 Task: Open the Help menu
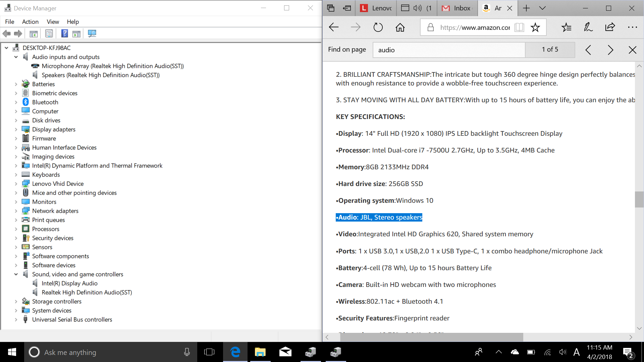(x=73, y=22)
